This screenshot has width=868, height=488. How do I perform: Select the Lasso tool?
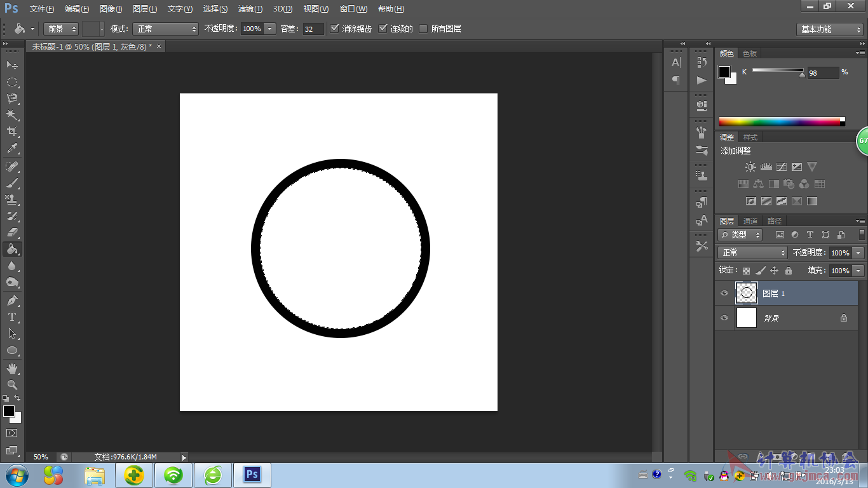pyautogui.click(x=12, y=98)
